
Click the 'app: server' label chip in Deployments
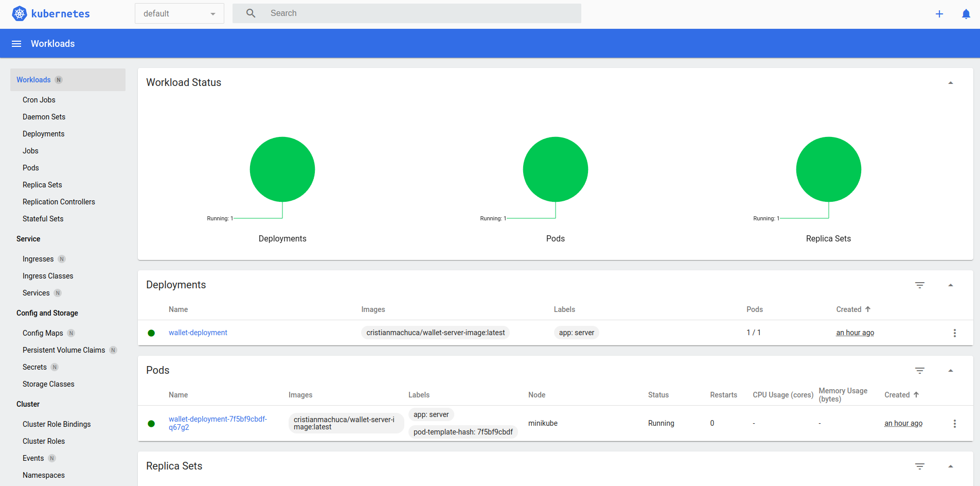(x=577, y=333)
